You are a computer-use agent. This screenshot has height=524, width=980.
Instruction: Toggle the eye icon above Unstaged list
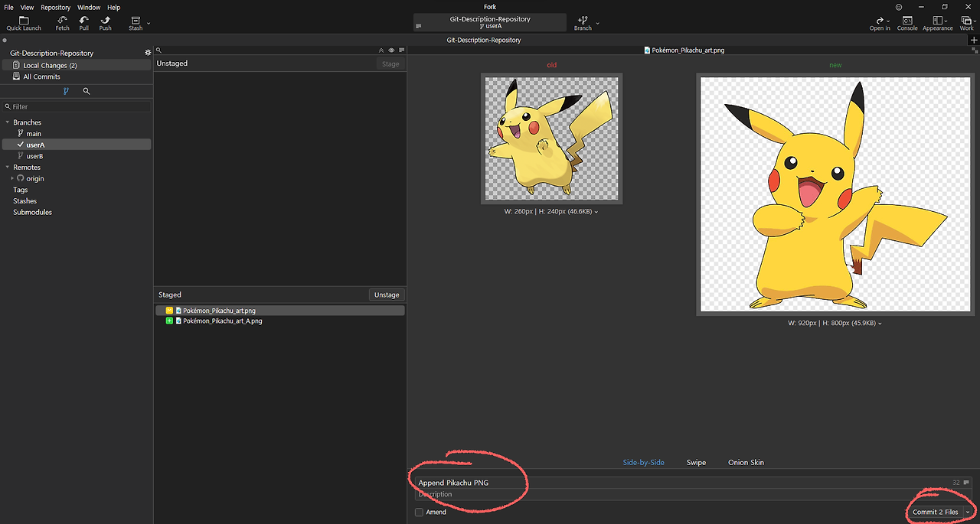391,50
